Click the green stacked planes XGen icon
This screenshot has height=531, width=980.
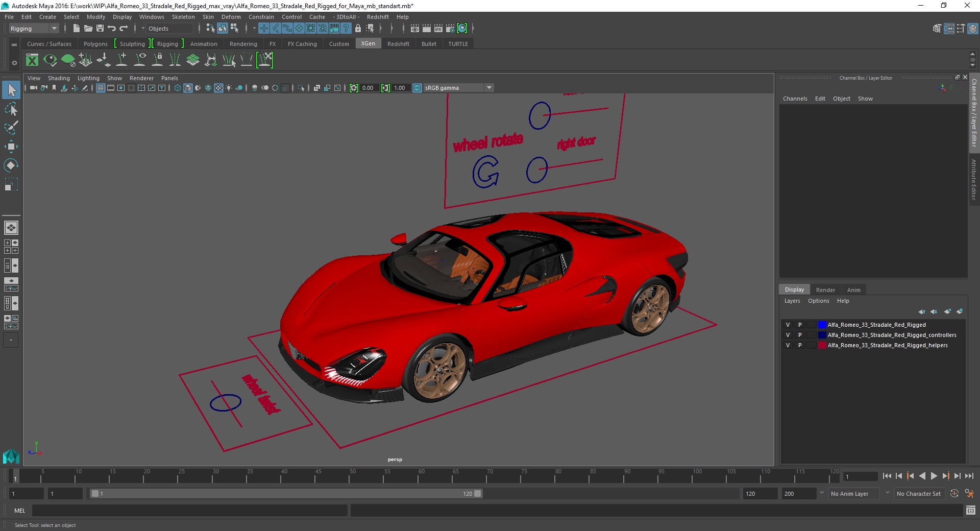point(193,60)
